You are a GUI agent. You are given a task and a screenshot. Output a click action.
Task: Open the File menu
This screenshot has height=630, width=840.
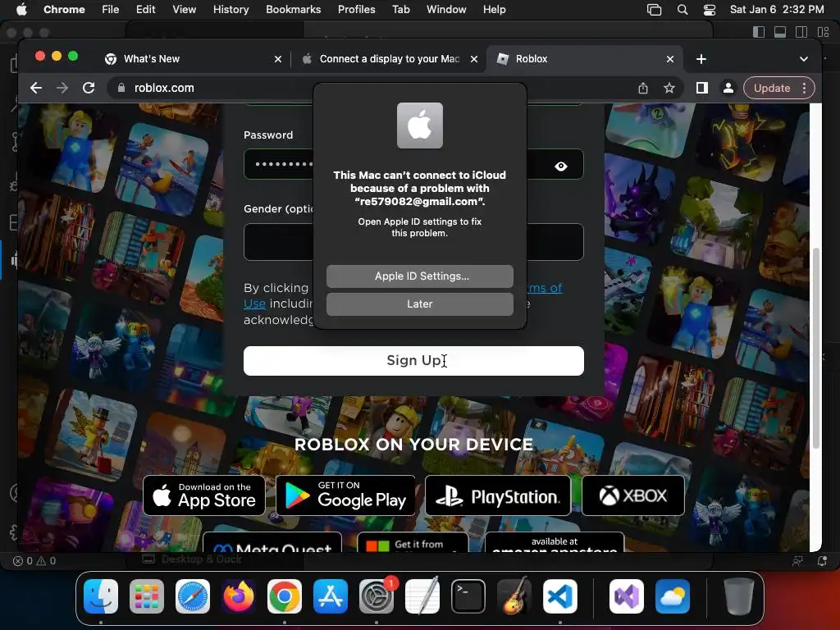[x=111, y=9]
